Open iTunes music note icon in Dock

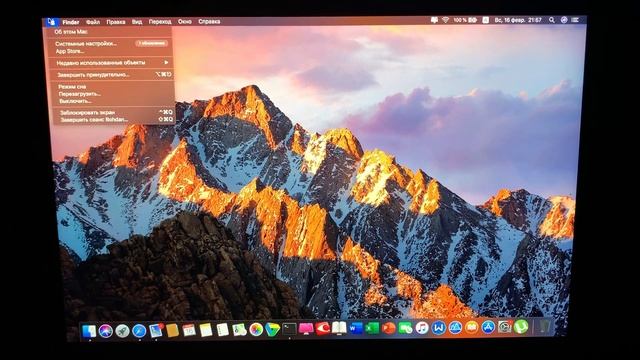[x=422, y=328]
